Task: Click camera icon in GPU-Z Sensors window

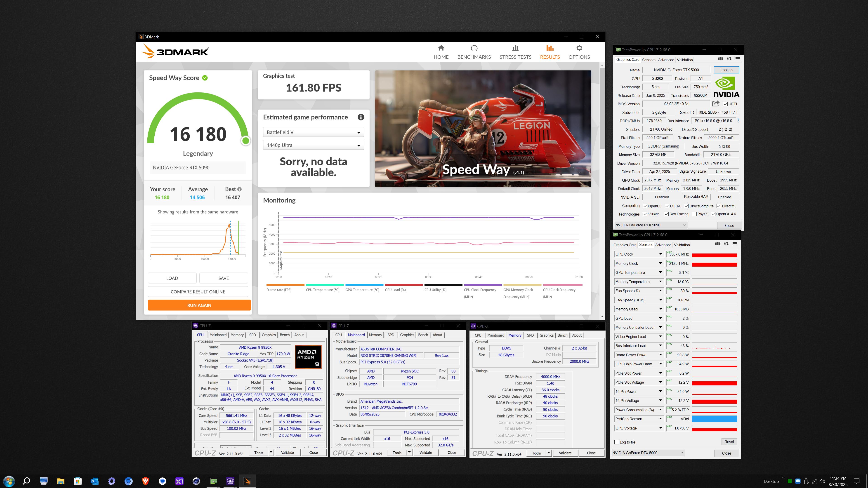Action: (x=718, y=244)
